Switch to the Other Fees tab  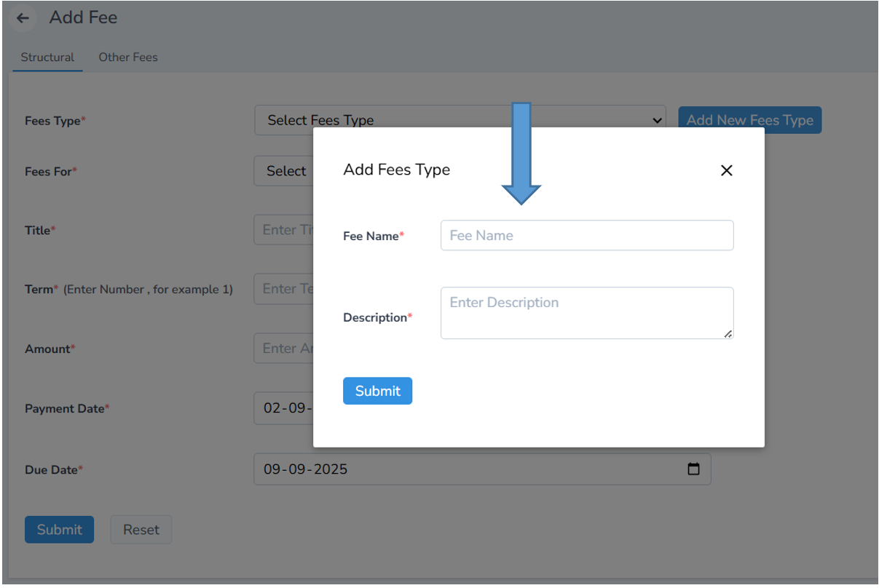(128, 57)
